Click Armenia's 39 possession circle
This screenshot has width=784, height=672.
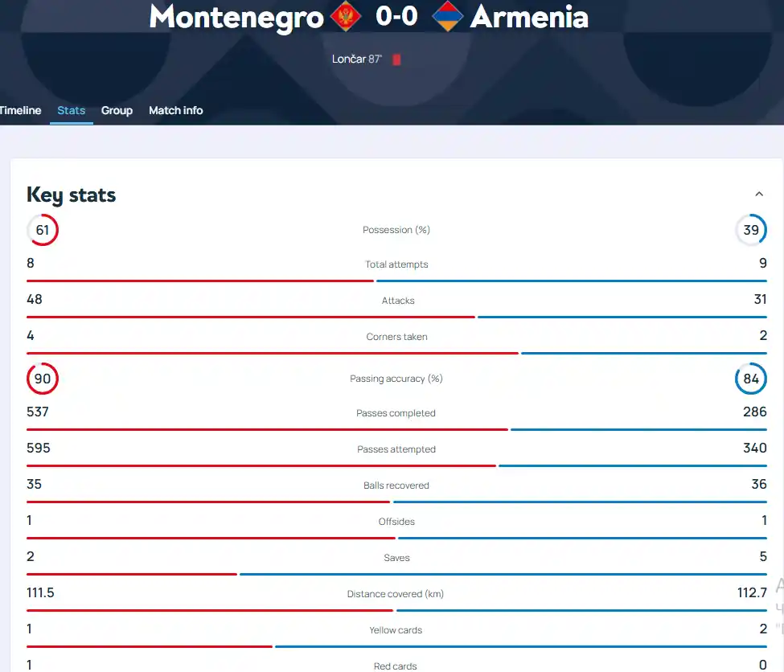pos(751,230)
